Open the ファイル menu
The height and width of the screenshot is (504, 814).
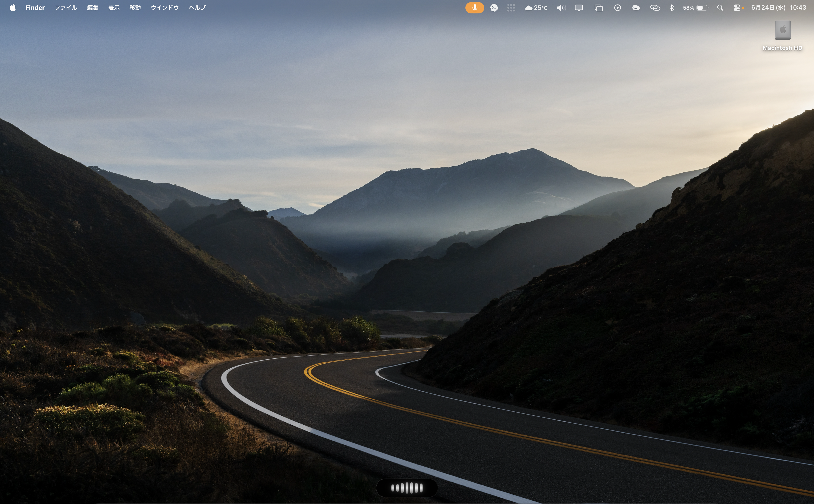pos(66,8)
